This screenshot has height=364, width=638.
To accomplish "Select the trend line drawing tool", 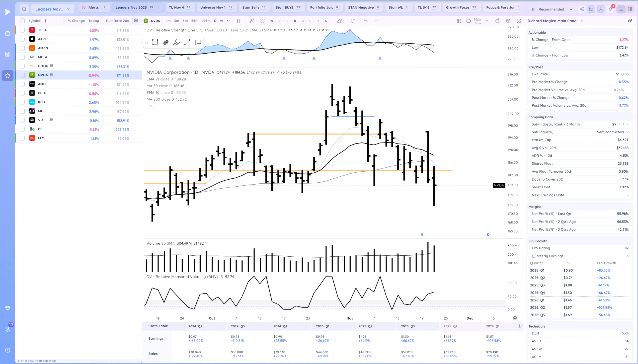I will [x=187, y=42].
